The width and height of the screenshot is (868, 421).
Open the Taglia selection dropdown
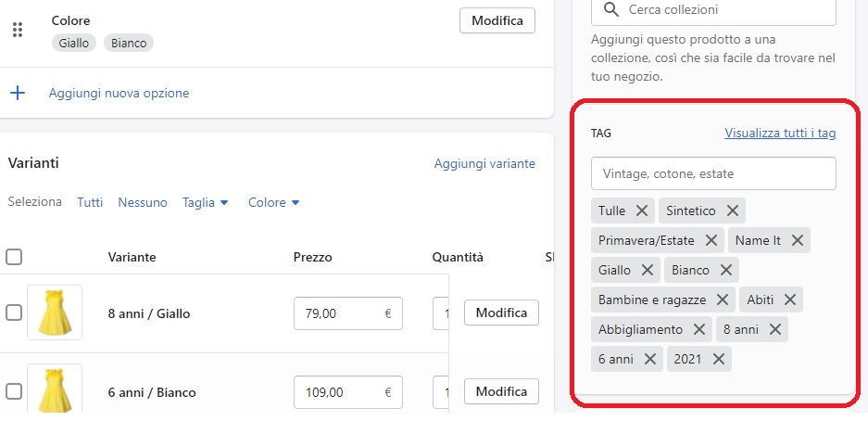206,203
